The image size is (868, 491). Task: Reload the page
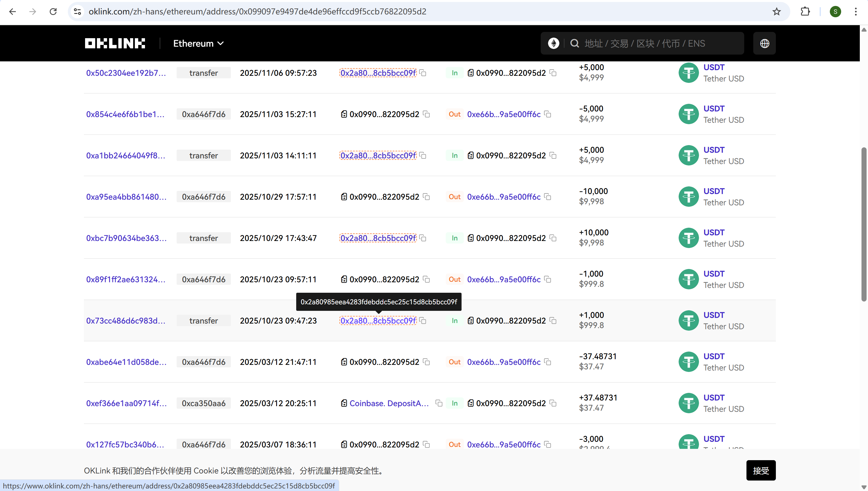(x=53, y=12)
